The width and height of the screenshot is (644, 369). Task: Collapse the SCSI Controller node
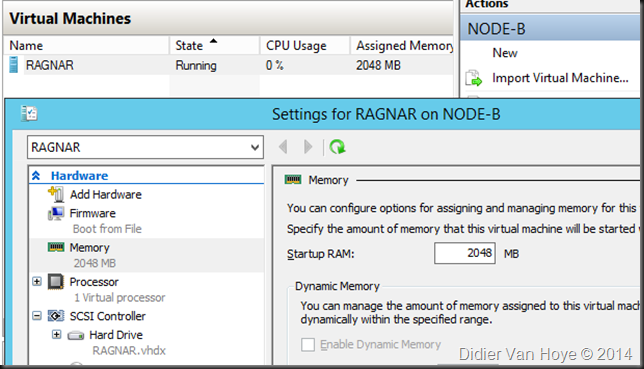pos(37,316)
